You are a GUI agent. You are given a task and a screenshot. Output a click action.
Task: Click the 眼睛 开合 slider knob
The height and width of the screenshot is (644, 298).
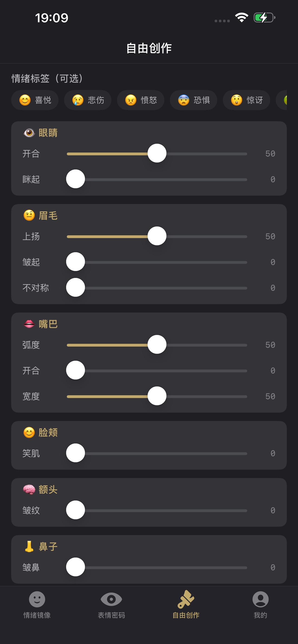[157, 153]
